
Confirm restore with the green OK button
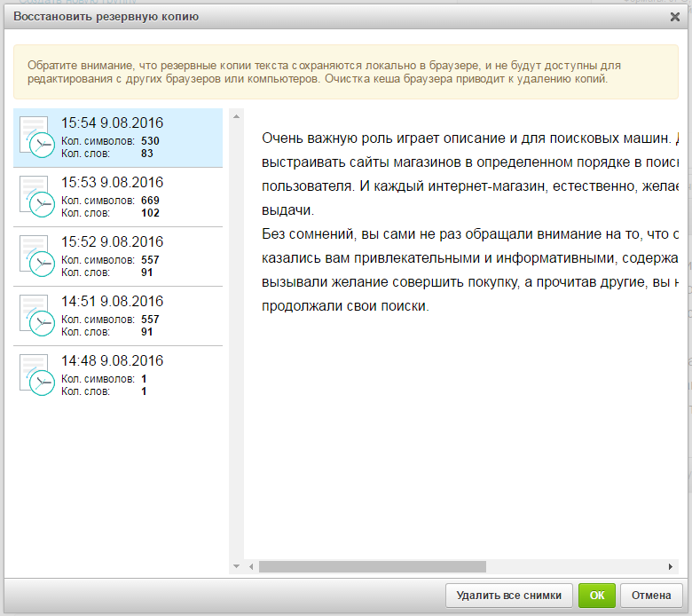click(x=596, y=595)
